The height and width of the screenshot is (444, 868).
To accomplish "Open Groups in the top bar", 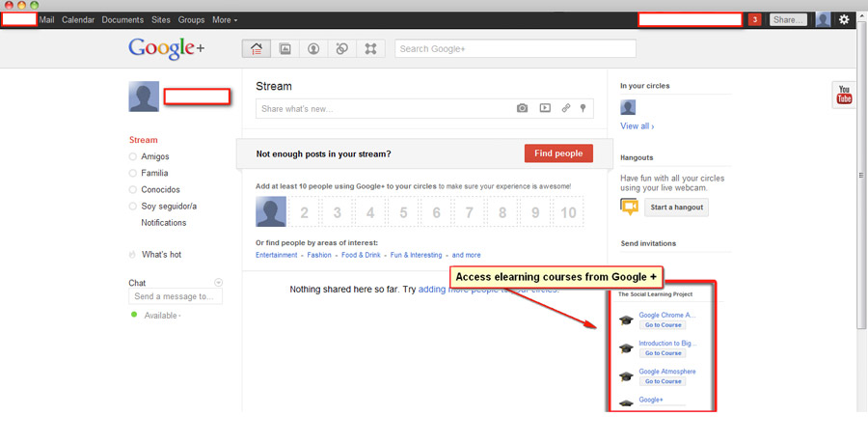I will coord(191,20).
